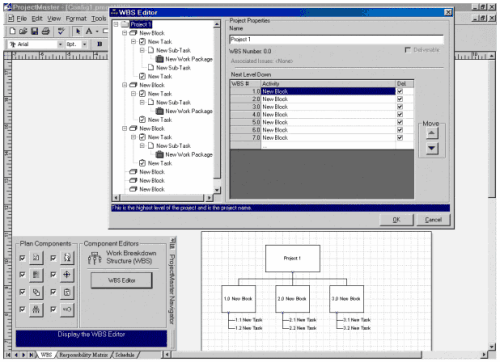Click the ProjectMaster application title icon
This screenshot has height=362, width=500.
pos(8,7)
